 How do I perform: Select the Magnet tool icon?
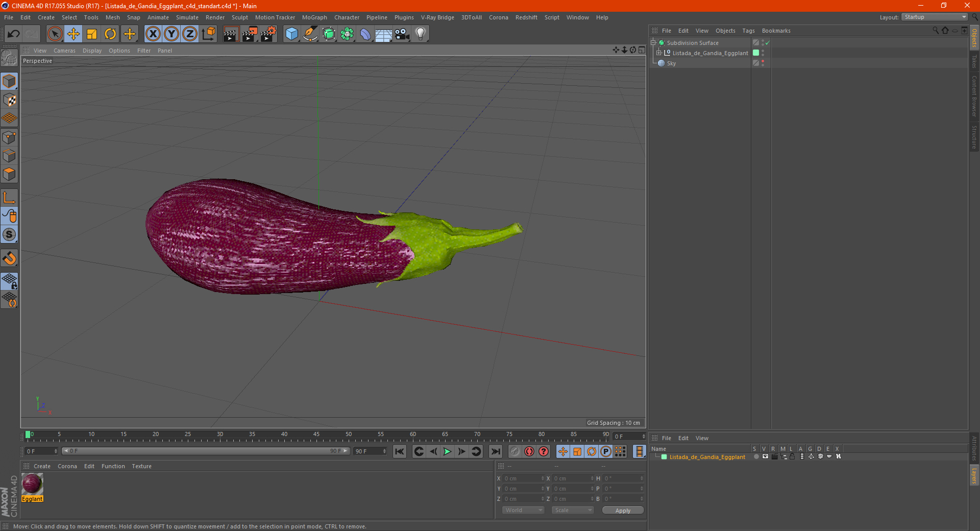(9, 258)
